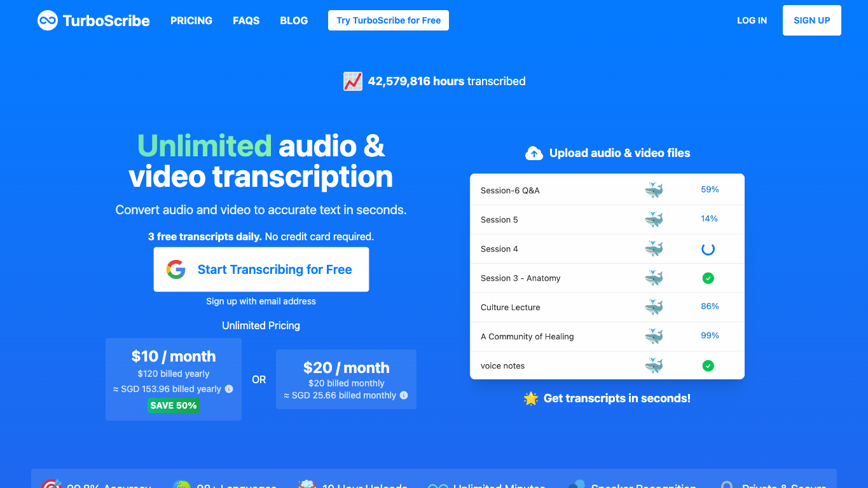The width and height of the screenshot is (868, 488).
Task: Click the green checkmark for voice notes
Action: (x=708, y=366)
